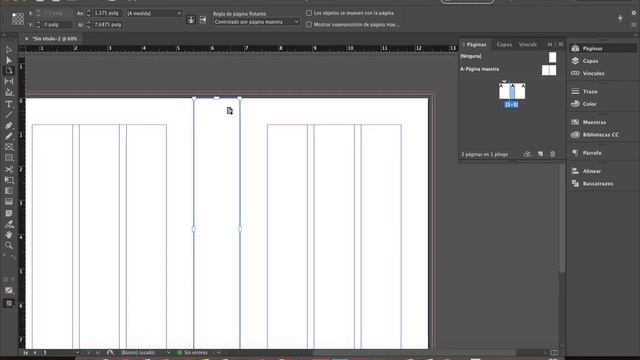The height and width of the screenshot is (360, 640).
Task: Select the Pencil tool
Action: click(x=9, y=136)
